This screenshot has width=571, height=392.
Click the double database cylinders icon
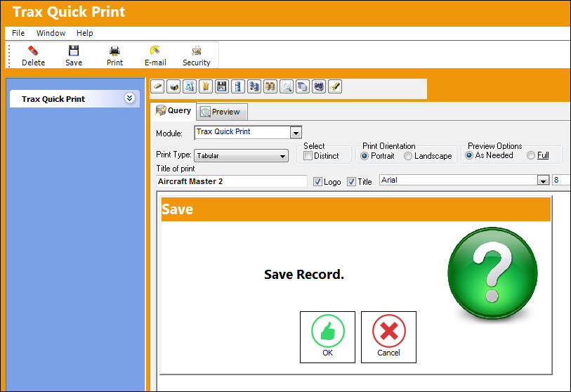pyautogui.click(x=254, y=86)
